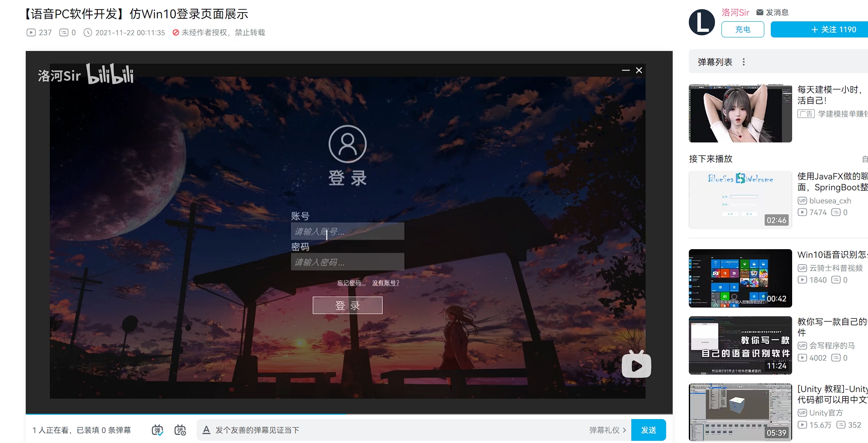The width and height of the screenshot is (868, 443).
Task: Click the play count icon beside 4002
Action: tap(802, 358)
